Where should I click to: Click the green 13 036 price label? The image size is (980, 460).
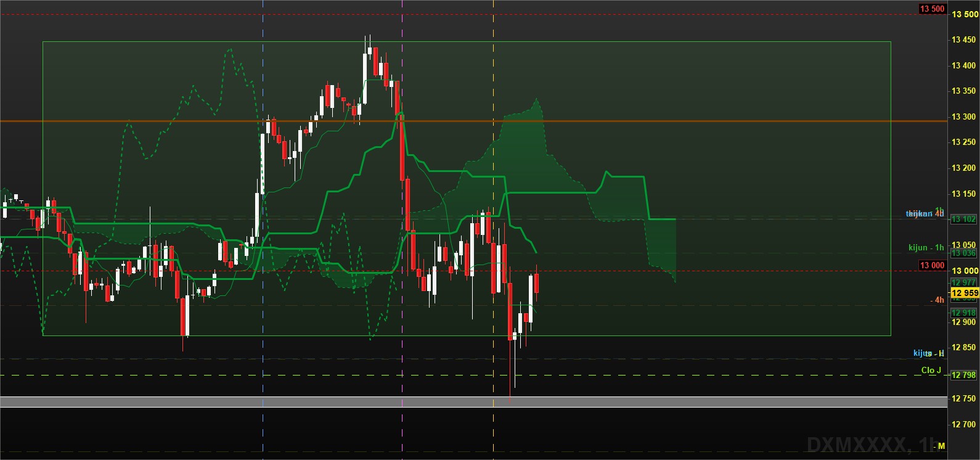(963, 253)
